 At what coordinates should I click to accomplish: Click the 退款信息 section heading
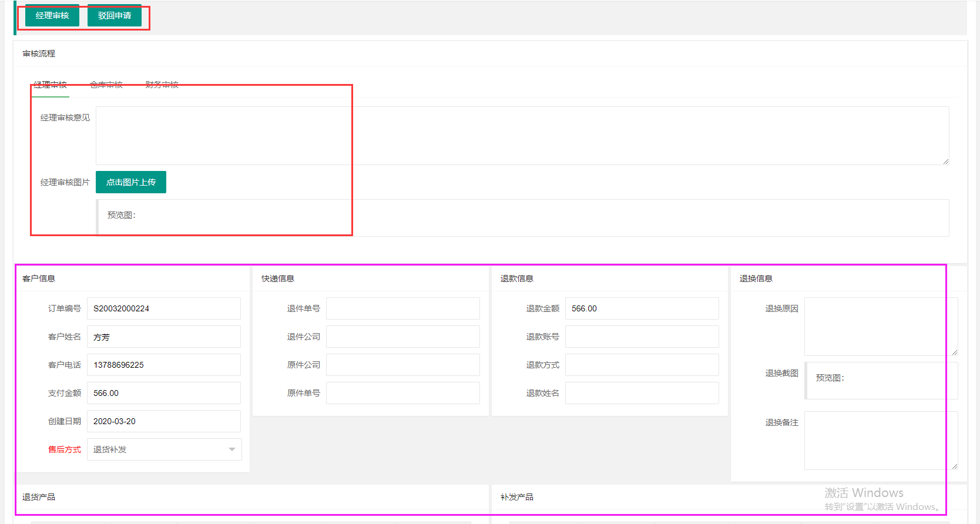[x=517, y=278]
